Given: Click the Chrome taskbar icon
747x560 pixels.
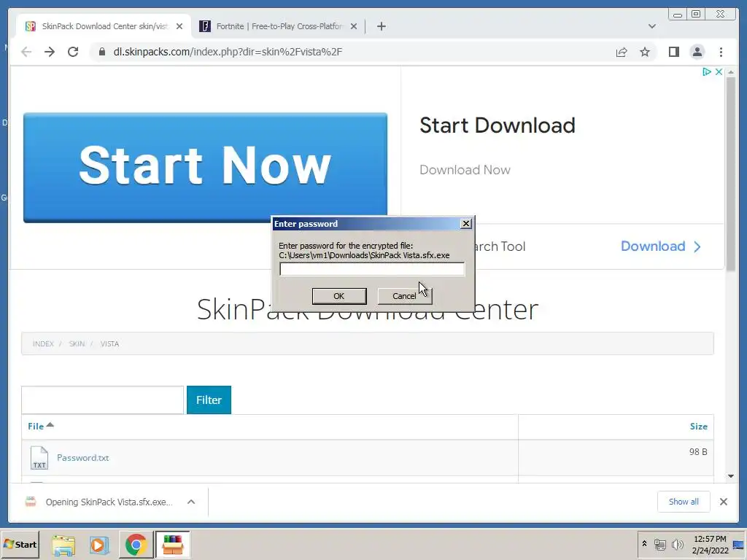Looking at the screenshot, I should 136,545.
